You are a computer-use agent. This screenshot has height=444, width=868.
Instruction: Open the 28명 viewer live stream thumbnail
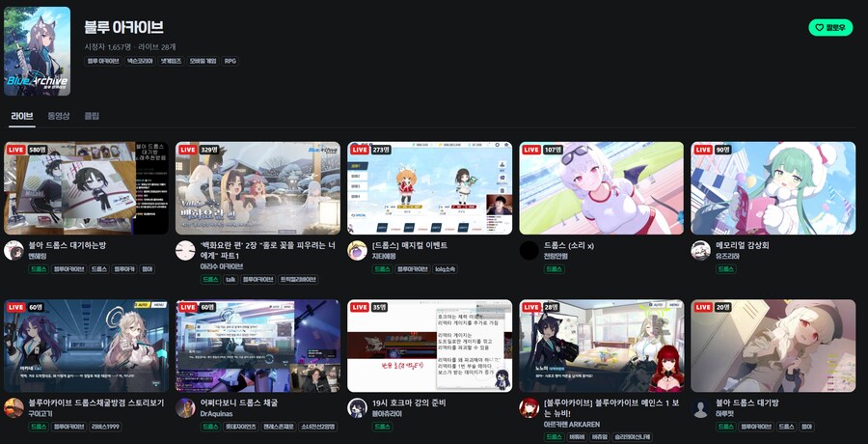click(601, 346)
